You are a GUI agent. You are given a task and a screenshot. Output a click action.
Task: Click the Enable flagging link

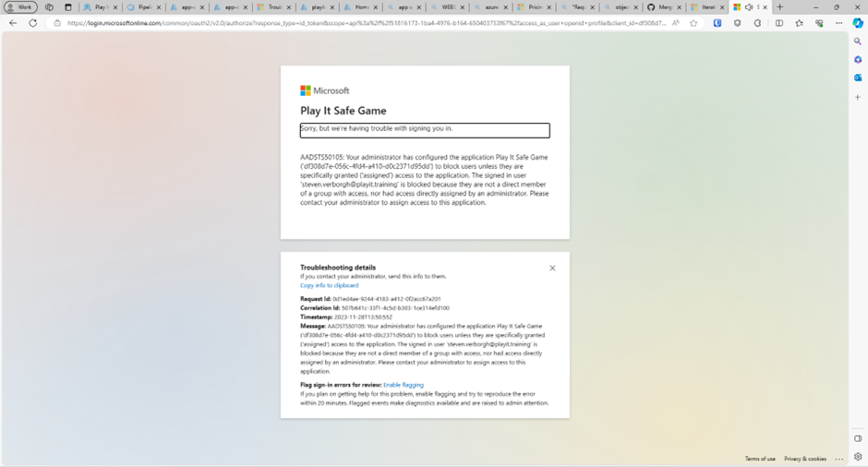[404, 385]
